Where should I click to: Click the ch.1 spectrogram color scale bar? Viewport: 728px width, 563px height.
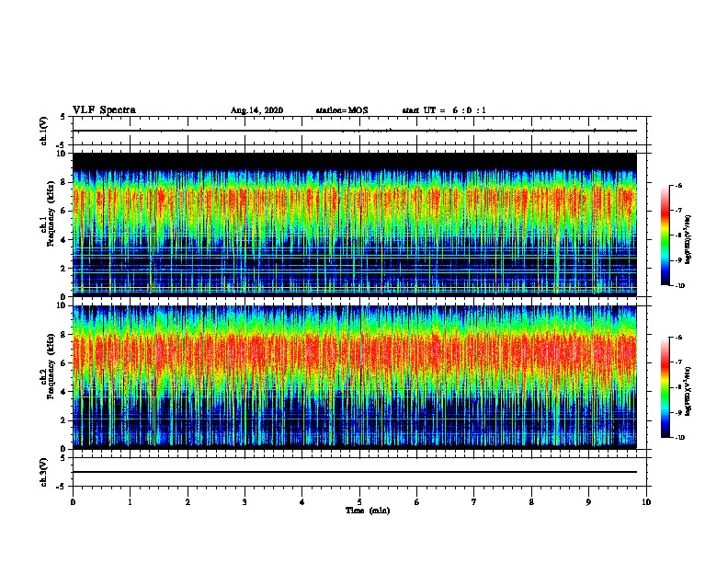(x=665, y=236)
